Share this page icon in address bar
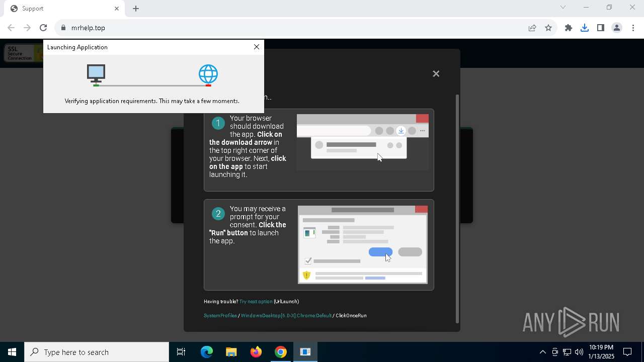 [x=532, y=28]
